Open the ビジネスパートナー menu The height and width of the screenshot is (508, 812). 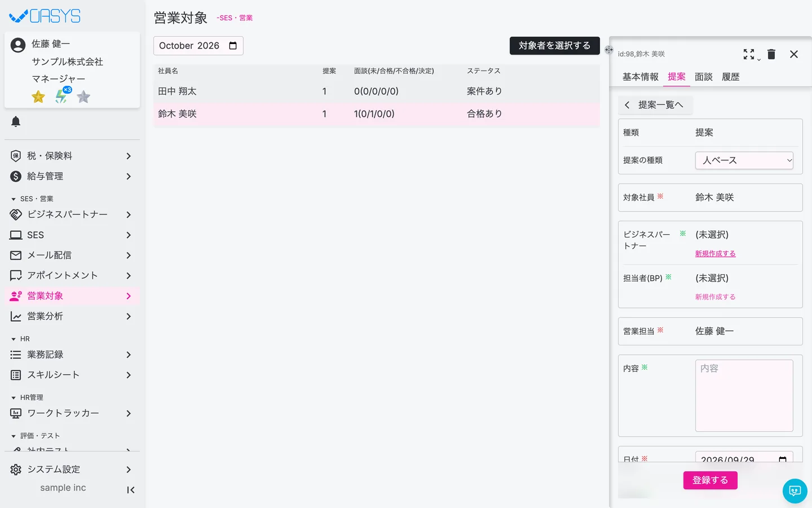[x=72, y=214]
